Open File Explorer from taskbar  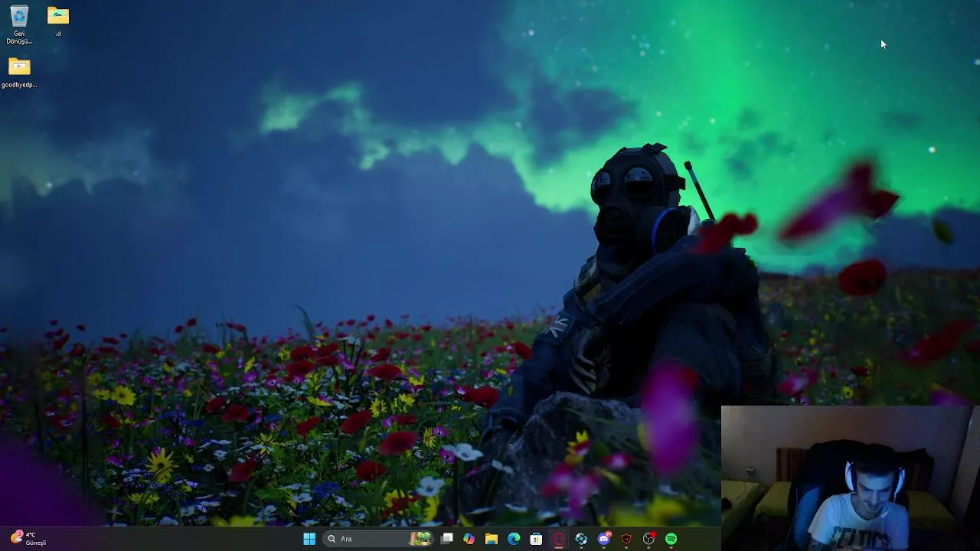(x=492, y=539)
